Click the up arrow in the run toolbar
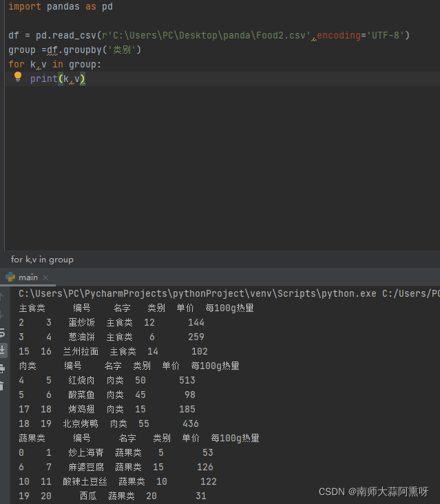Viewport: 440px width, 504px height. [1, 296]
